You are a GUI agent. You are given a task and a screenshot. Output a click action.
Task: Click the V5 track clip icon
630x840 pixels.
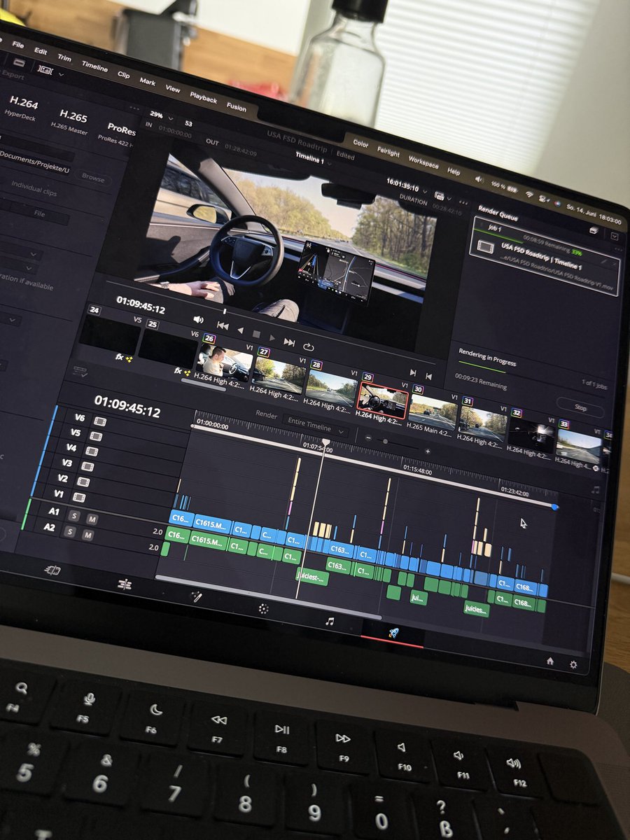click(x=96, y=436)
